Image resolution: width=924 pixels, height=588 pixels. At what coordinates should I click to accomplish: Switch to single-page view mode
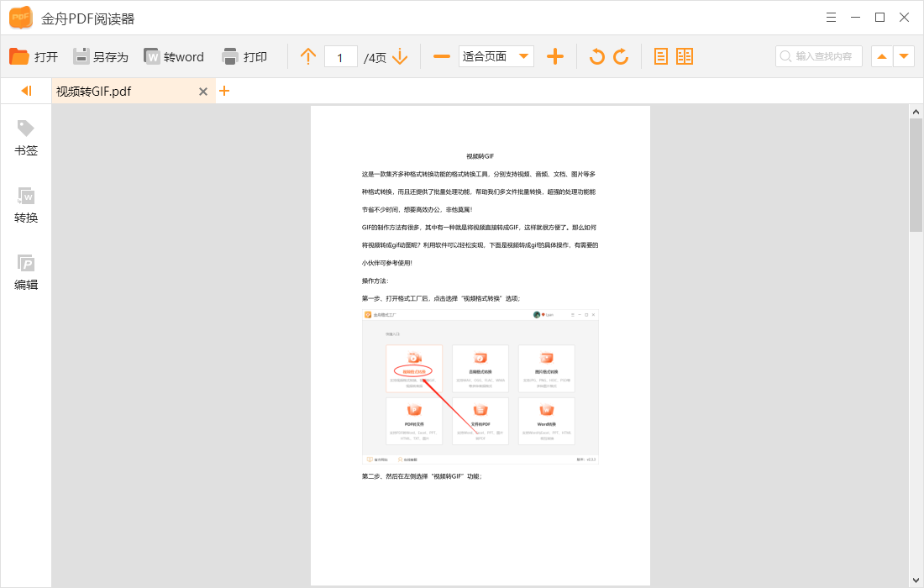coord(661,56)
